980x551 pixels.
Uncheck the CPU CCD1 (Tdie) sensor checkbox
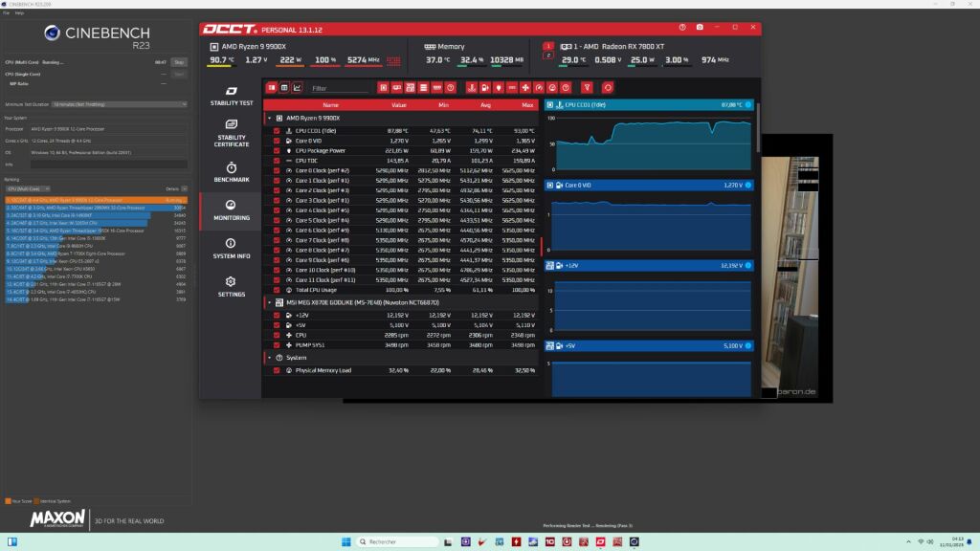tap(277, 130)
